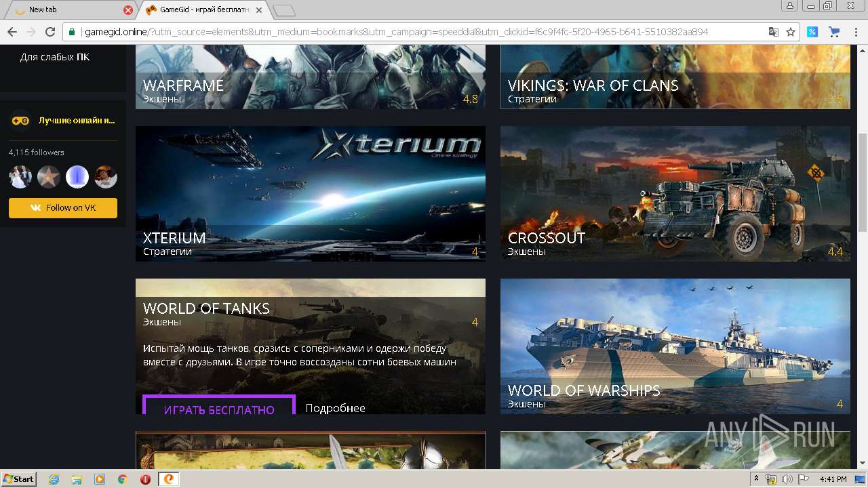Select the active browser taskbar button
Image resolution: width=868 pixels, height=488 pixels.
pos(169,479)
